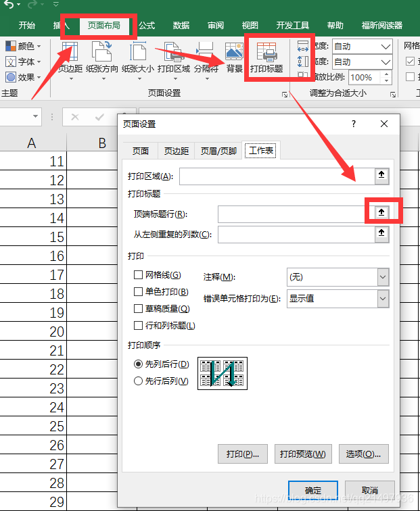This screenshot has width=420, height=511.
Task: Click the Redo arrow icon
Action: click(x=32, y=4)
